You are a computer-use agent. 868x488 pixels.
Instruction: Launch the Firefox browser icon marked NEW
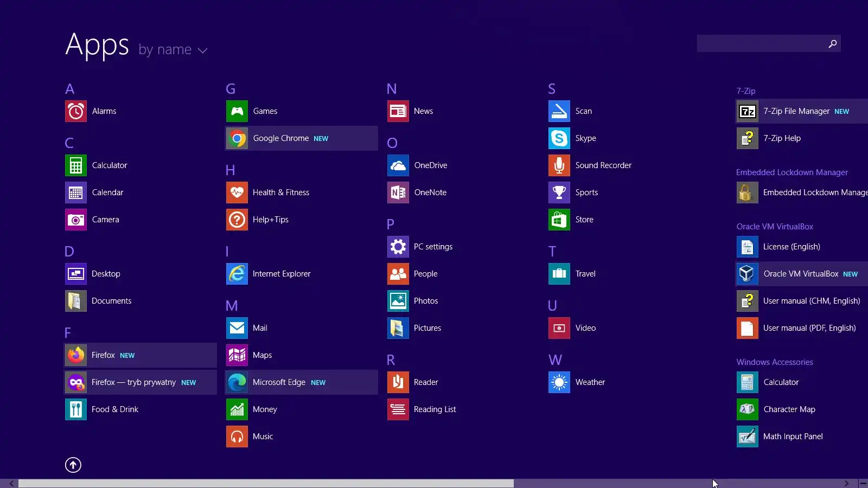tap(76, 355)
